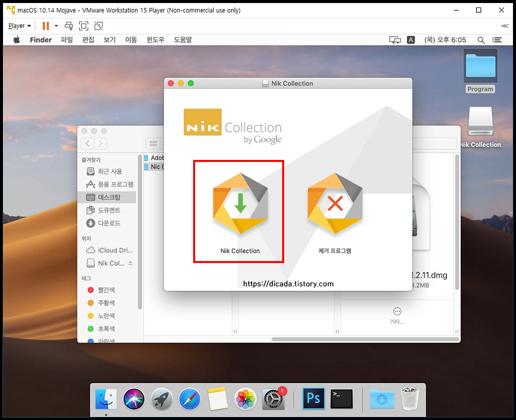Click the 기타... more actions icon
516x420 pixels.
tap(397, 311)
